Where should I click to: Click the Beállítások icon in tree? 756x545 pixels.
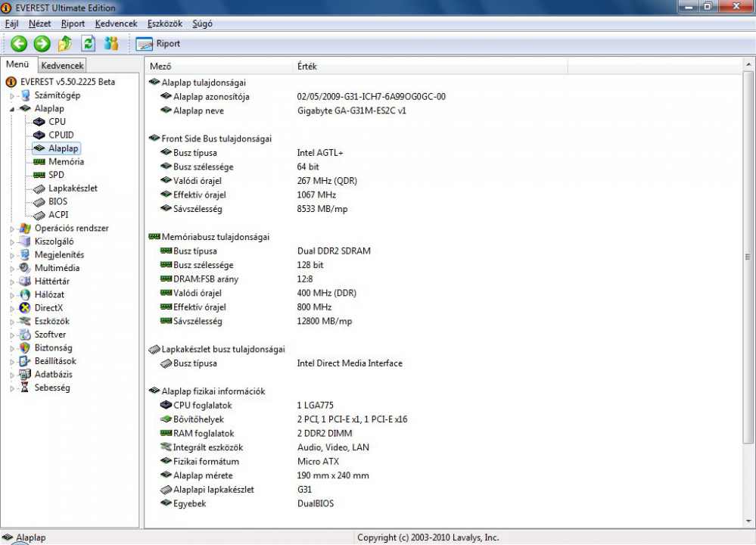tap(25, 361)
